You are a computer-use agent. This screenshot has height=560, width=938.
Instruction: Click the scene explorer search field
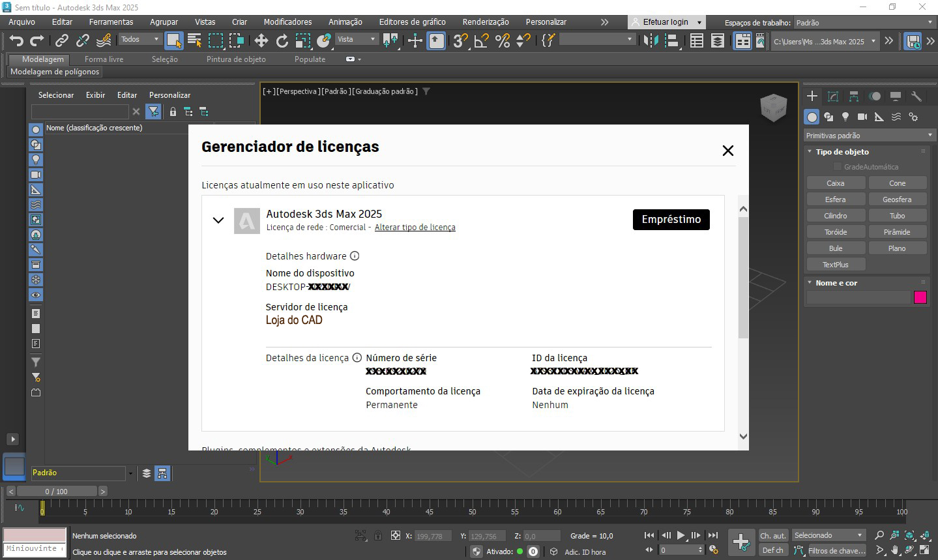coord(80,111)
